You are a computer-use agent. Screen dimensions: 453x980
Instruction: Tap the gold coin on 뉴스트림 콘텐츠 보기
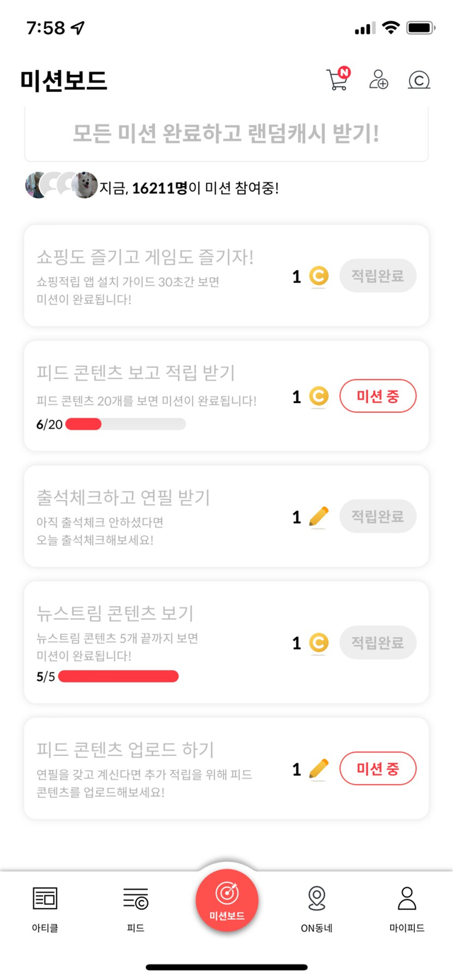319,643
